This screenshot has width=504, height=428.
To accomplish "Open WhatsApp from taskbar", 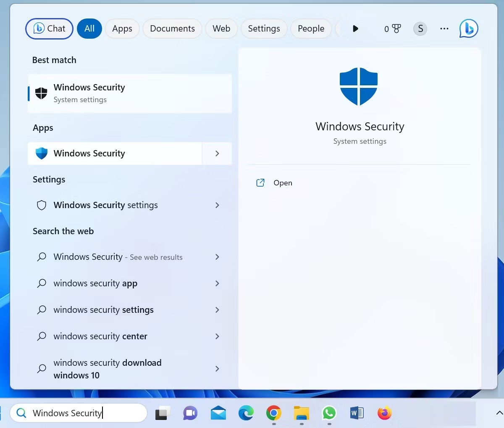I will pyautogui.click(x=329, y=413).
